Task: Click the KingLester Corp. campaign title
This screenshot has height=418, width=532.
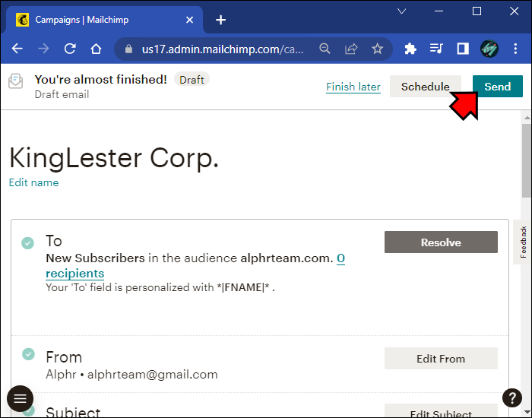Action: pyautogui.click(x=114, y=158)
